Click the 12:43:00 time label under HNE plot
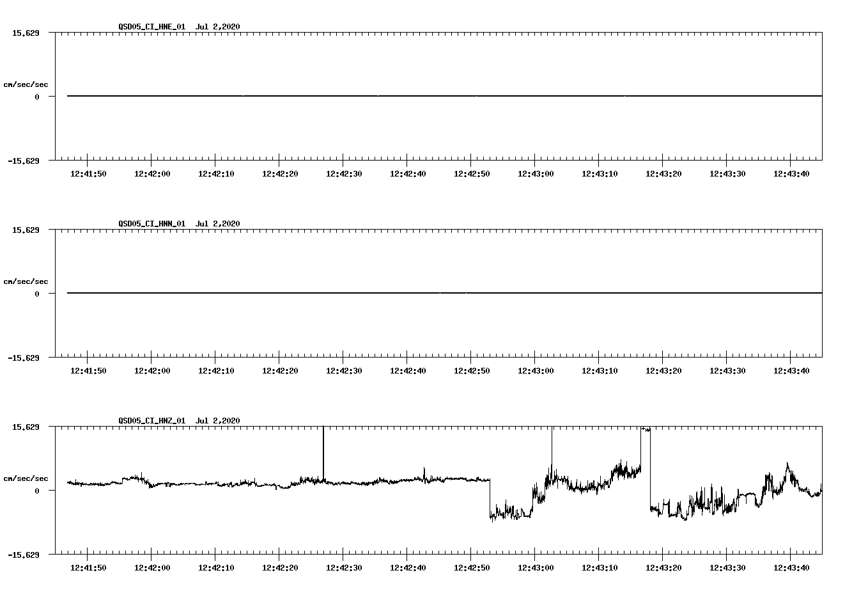 (536, 173)
